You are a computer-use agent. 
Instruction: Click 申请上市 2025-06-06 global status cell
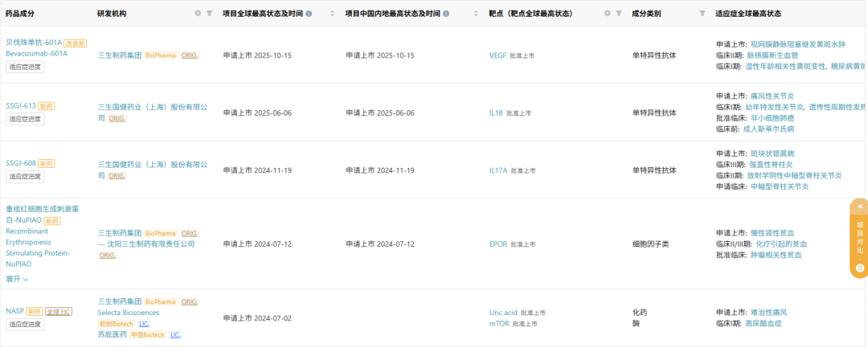click(257, 113)
